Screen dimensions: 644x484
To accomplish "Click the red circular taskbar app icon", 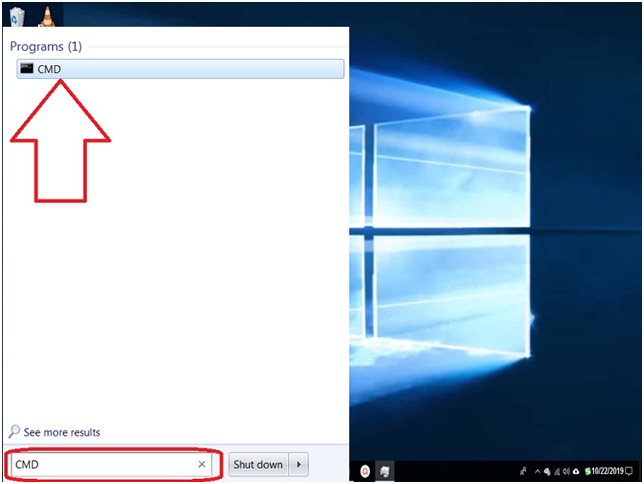I will tap(365, 471).
